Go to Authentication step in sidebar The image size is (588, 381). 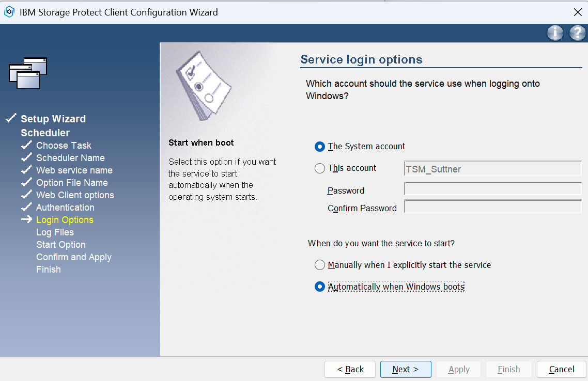click(x=65, y=208)
